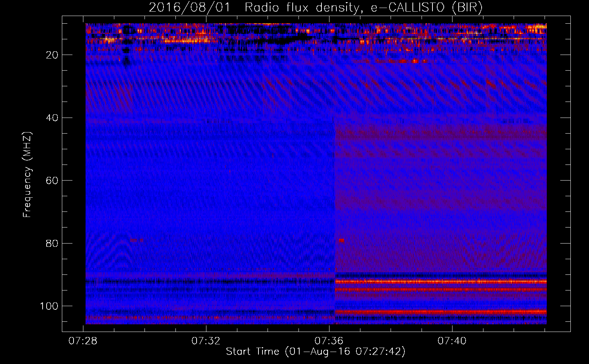The width and height of the screenshot is (589, 364).
Task: Click the '80' frequency tick label
Action: 52,243
